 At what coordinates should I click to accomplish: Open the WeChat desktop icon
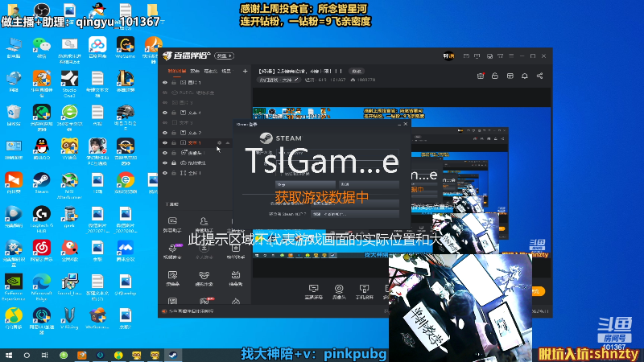click(x=42, y=47)
